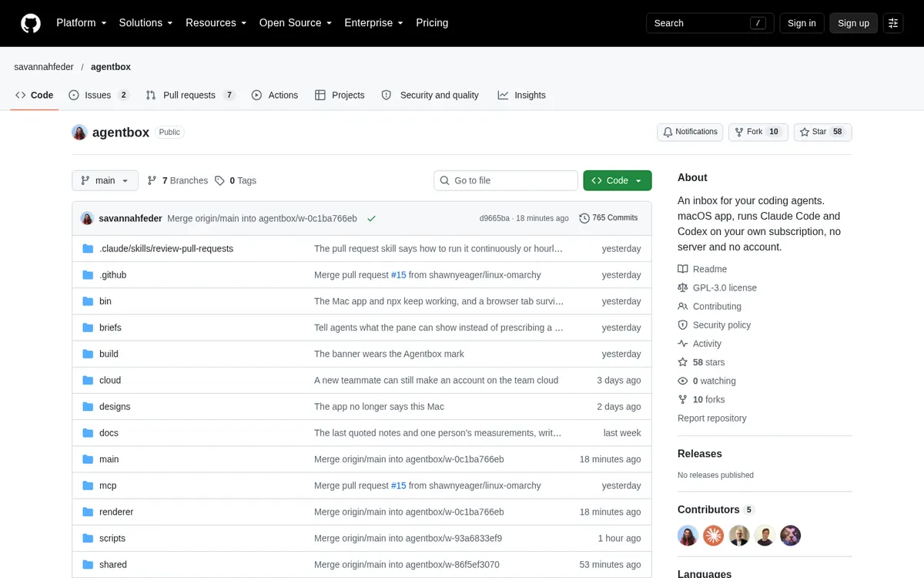Click the orange starburst contributor avatar
Screen dimensions: 924x578
pyautogui.click(x=714, y=536)
